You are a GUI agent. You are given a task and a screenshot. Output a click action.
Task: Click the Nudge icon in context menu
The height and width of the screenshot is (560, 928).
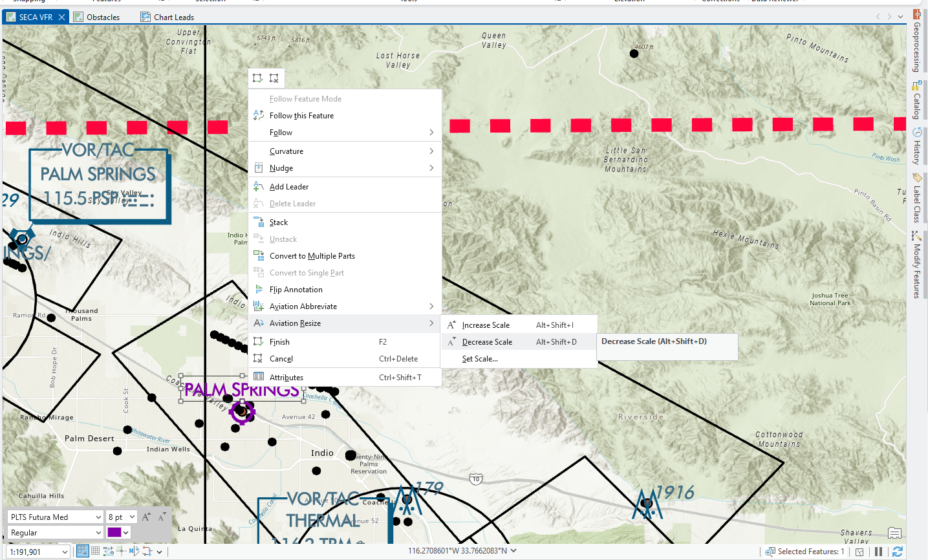[x=259, y=167]
